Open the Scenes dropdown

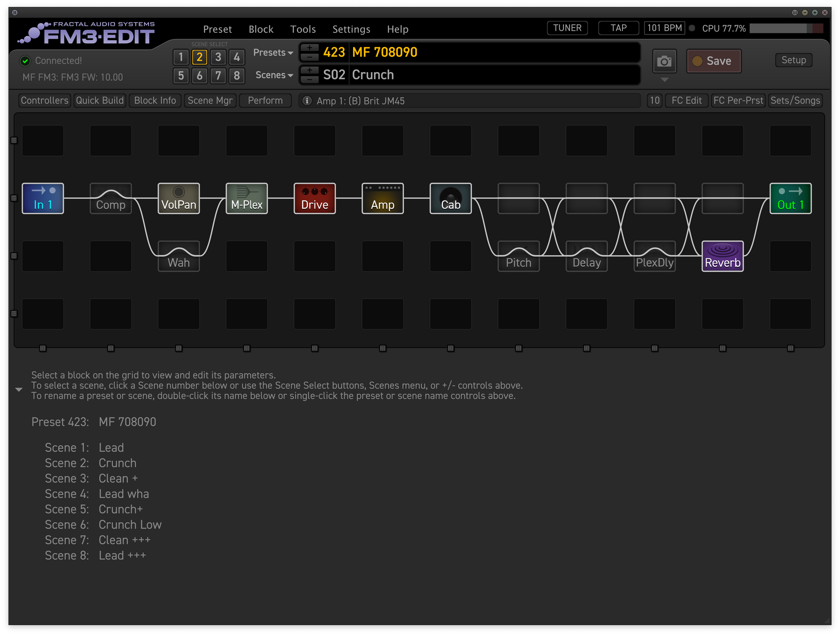click(x=274, y=75)
